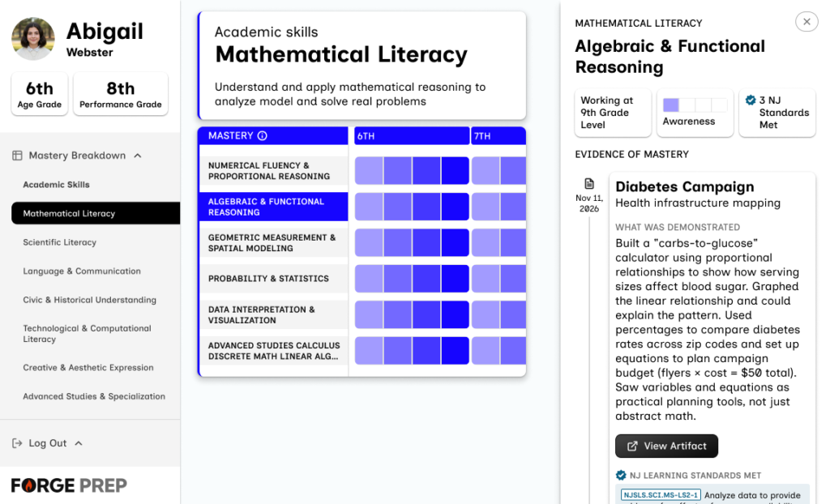Viewport: 830px width, 504px height.
Task: Collapse the Mastery Breakdown section
Action: click(138, 156)
